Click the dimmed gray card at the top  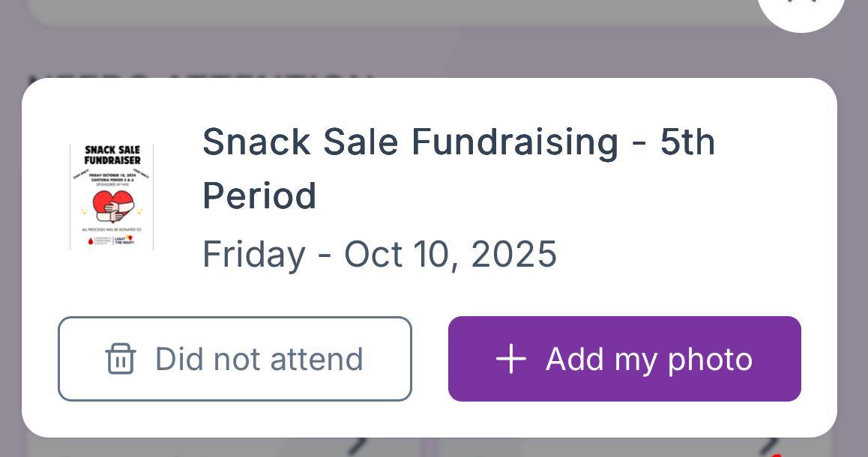click(375, 11)
